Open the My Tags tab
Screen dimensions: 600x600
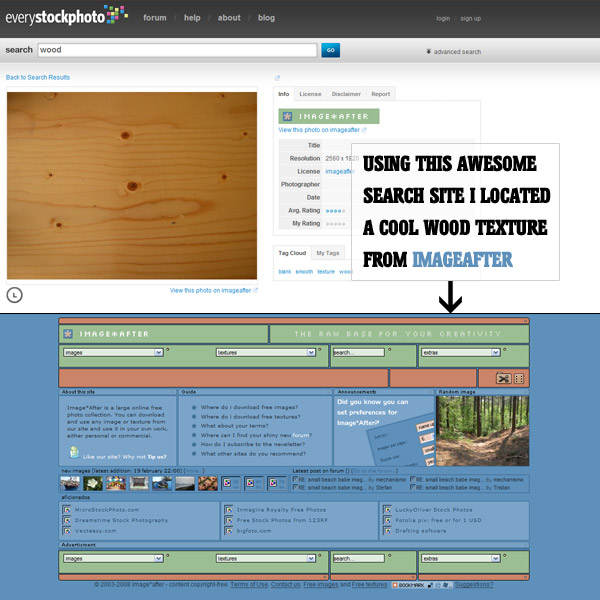[327, 253]
